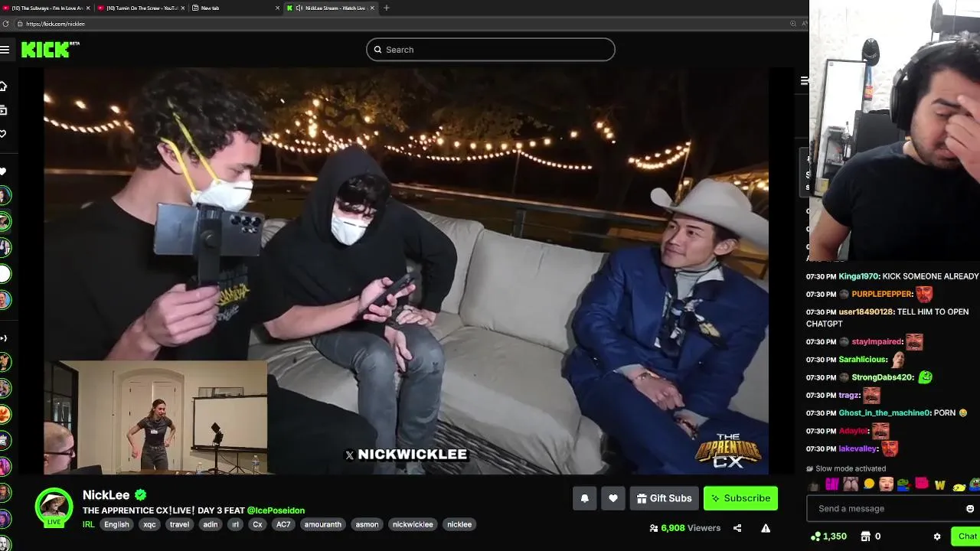Insert the Pepe with rose emote
980x551 pixels.
point(903,484)
